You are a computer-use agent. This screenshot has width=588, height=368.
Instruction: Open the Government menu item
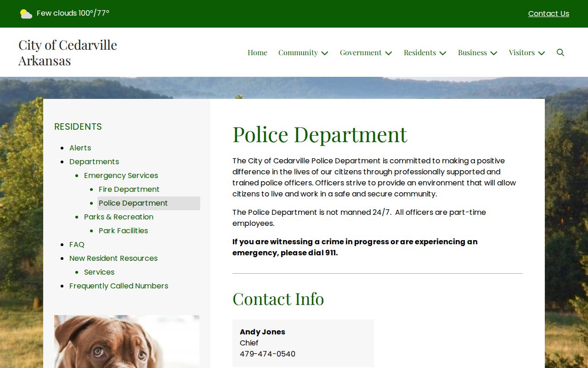(361, 52)
